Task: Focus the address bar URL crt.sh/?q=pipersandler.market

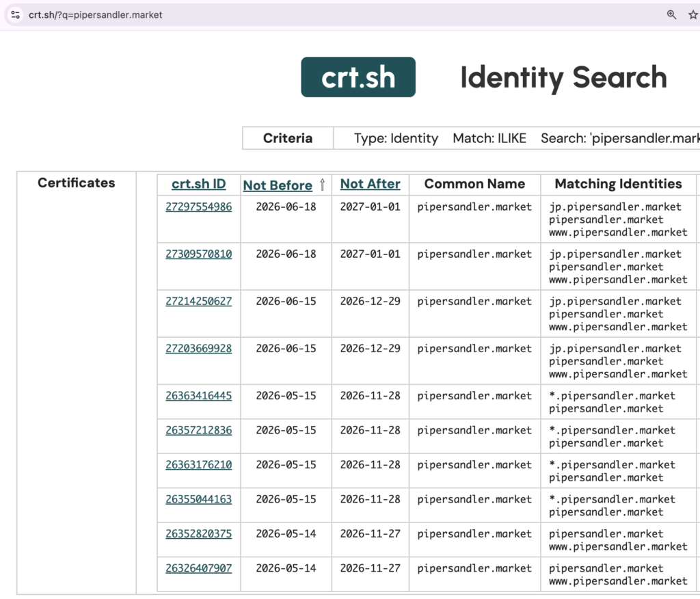Action: click(x=95, y=15)
